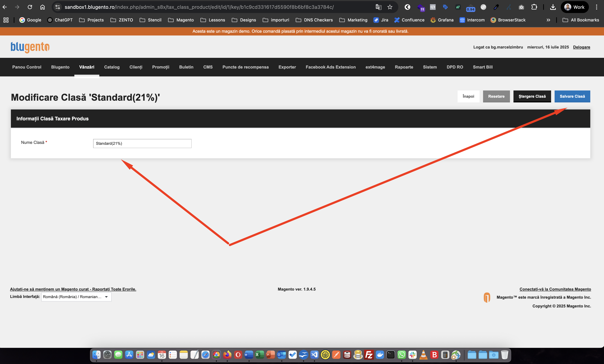Open FileZilla from the dock
604x364 pixels.
pyautogui.click(x=369, y=355)
